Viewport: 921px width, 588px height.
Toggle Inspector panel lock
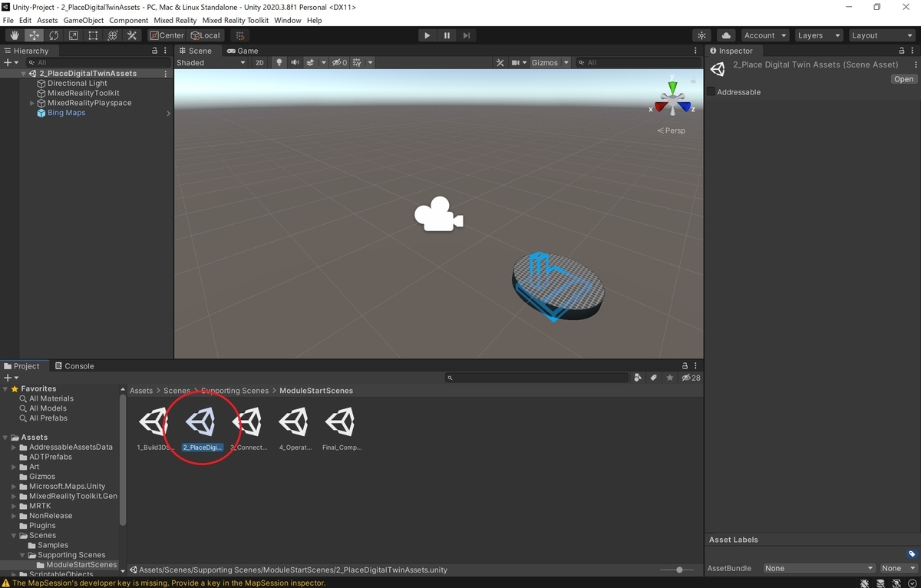coord(903,51)
